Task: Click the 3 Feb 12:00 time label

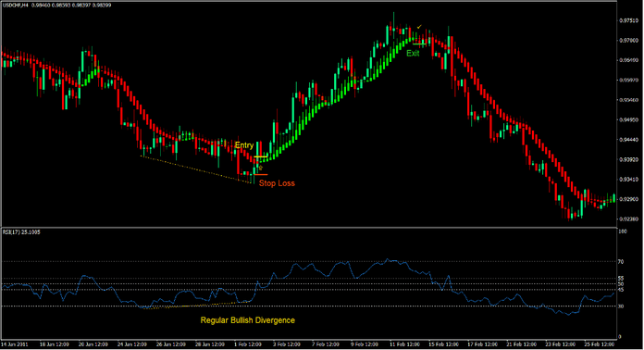Action: pyautogui.click(x=287, y=344)
